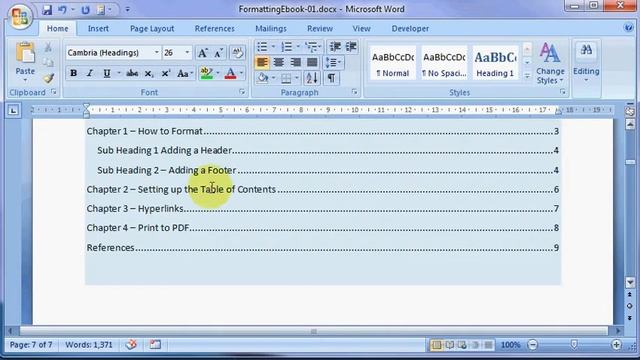Undo the last action
The image size is (640, 360).
click(62, 10)
